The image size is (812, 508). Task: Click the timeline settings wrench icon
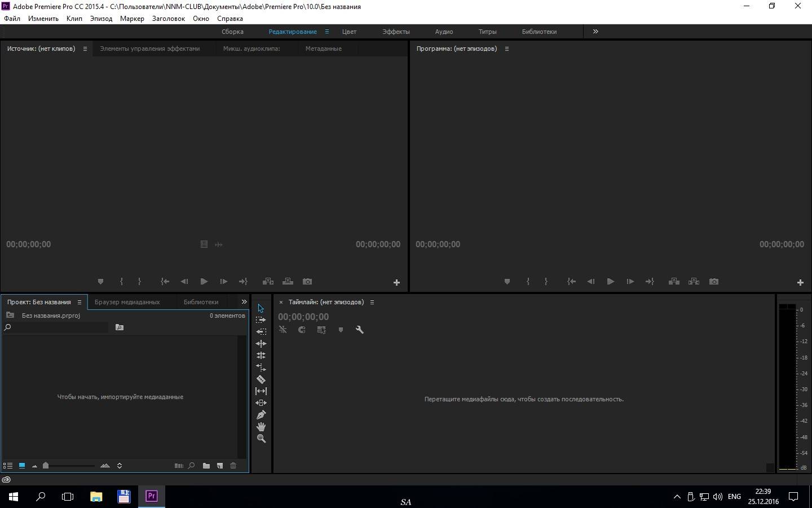pos(360,330)
